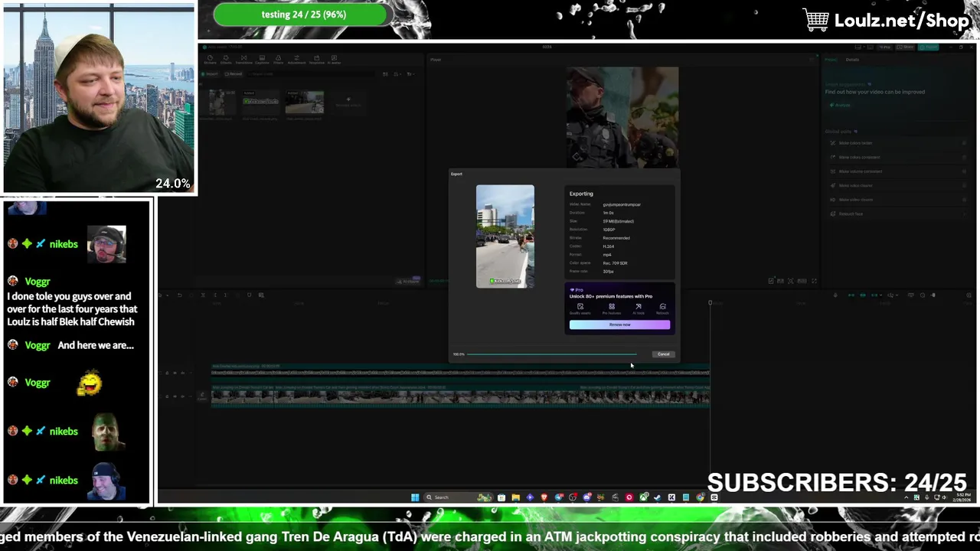Open File Explorer from the taskbar

pos(516,497)
